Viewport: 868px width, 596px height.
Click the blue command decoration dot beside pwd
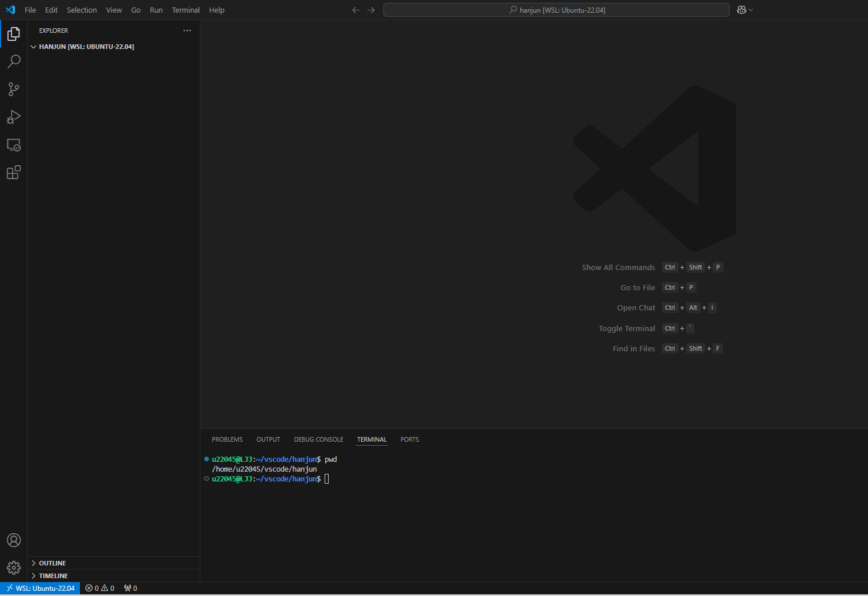(207, 459)
